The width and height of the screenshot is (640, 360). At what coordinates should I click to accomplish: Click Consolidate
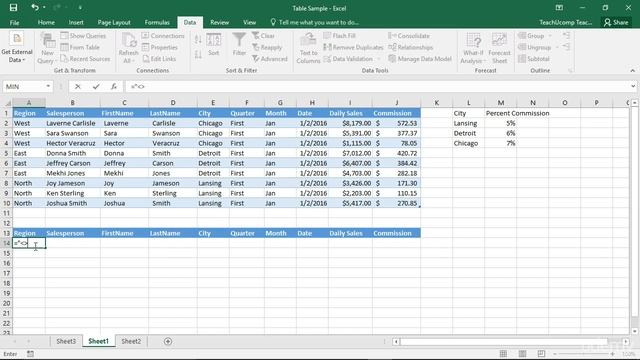pos(409,36)
